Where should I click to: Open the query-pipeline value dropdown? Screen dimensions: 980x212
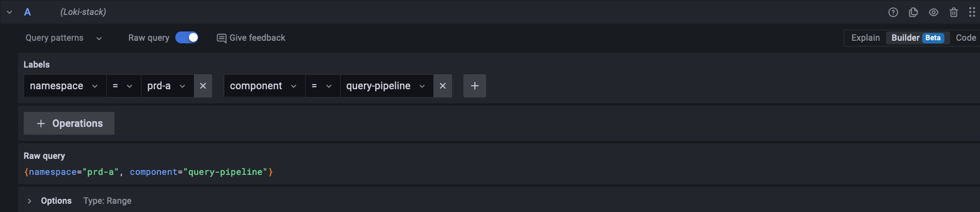click(x=386, y=86)
